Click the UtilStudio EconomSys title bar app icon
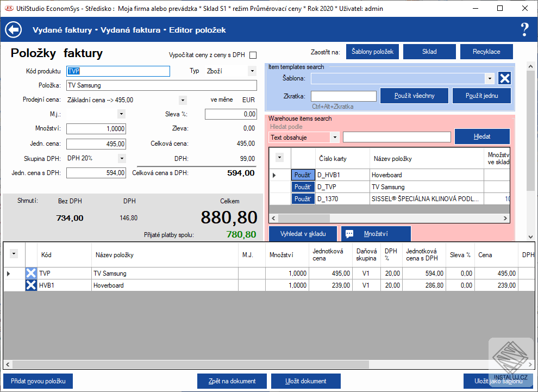This screenshot has height=392, width=538. tap(9, 8)
